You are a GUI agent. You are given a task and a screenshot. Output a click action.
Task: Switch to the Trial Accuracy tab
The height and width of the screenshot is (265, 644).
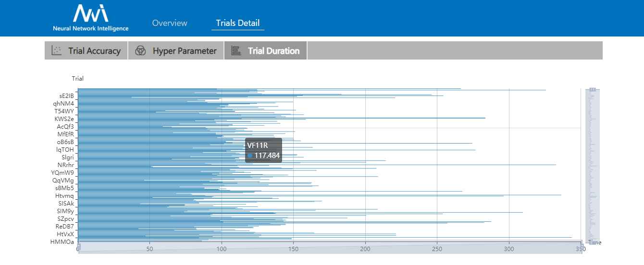tap(86, 50)
